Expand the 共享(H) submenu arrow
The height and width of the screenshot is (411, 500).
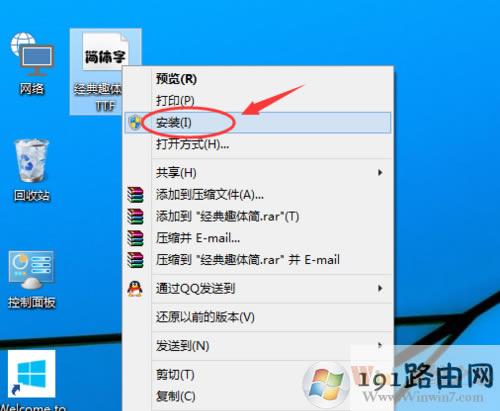tap(380, 172)
